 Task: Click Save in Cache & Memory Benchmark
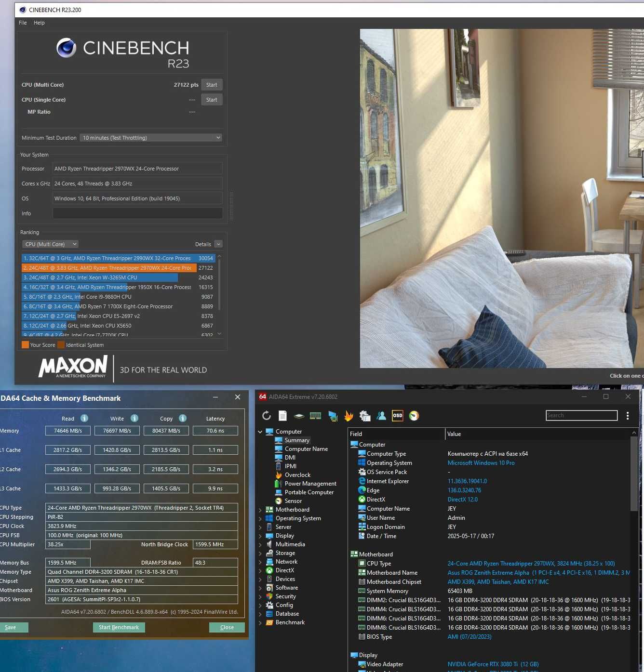pos(14,627)
